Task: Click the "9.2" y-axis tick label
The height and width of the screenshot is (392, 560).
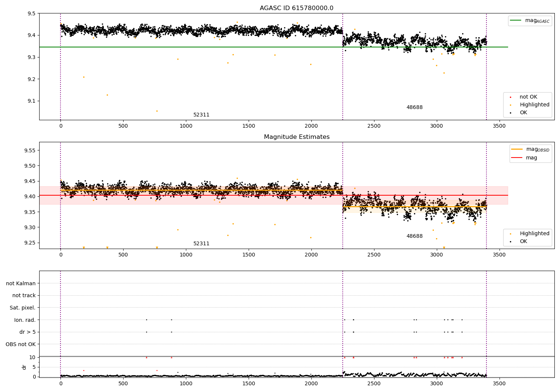Action: [32, 79]
